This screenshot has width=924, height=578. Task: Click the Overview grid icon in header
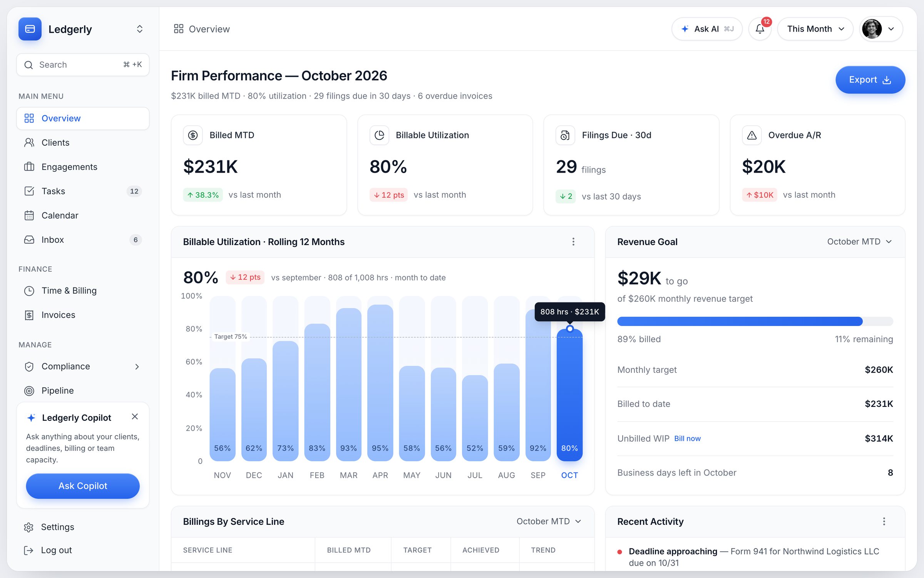179,29
